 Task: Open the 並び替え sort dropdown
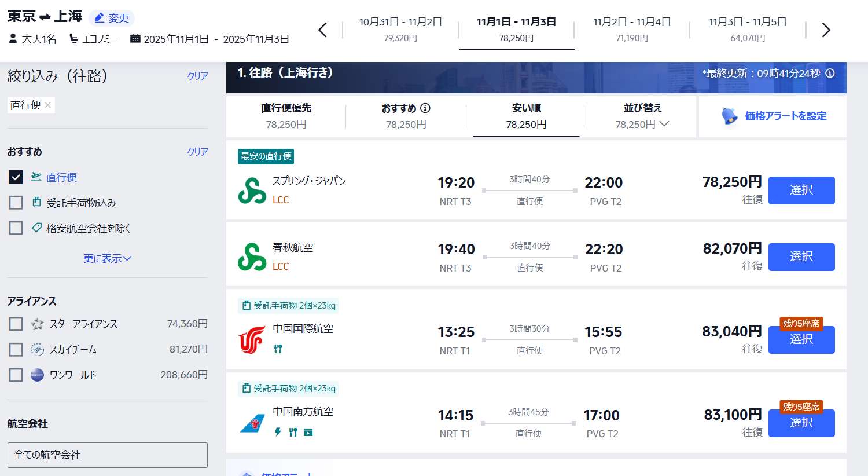click(642, 116)
